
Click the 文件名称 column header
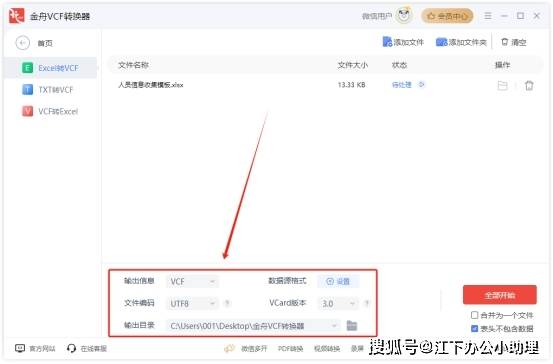133,65
